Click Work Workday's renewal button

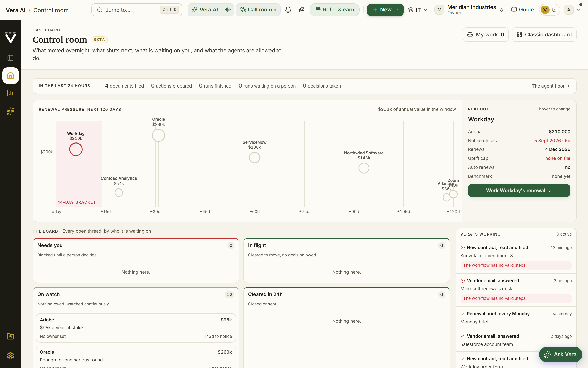tap(519, 191)
